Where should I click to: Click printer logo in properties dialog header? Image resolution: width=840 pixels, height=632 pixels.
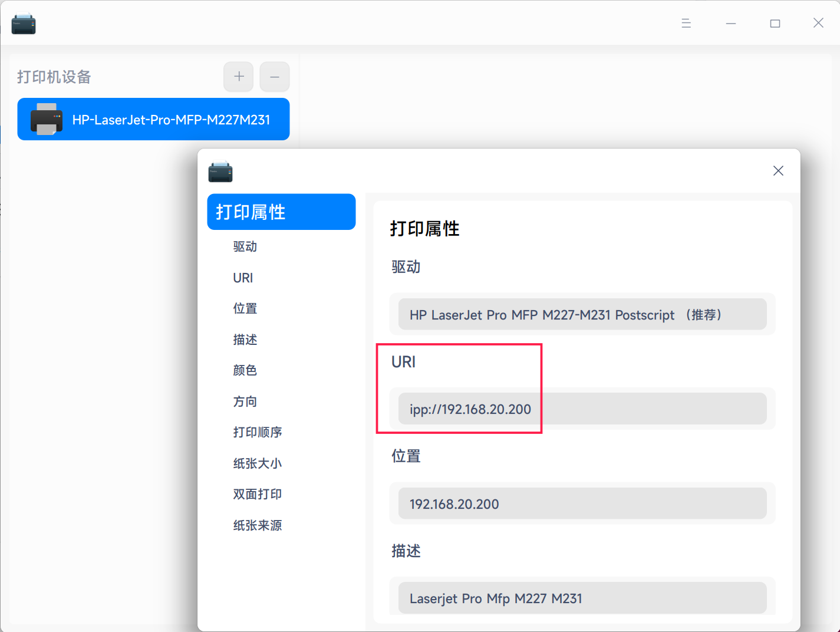(x=220, y=172)
